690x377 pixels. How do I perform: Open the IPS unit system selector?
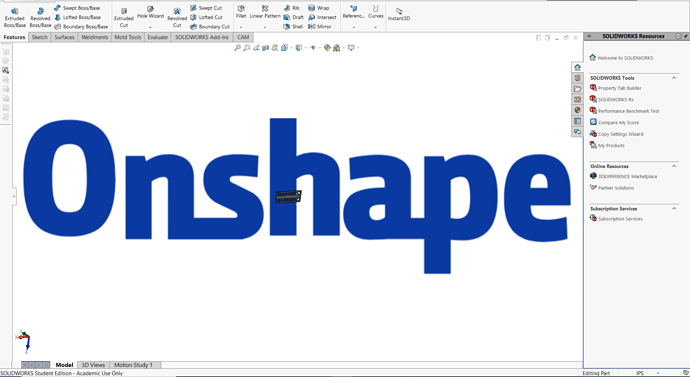point(640,373)
